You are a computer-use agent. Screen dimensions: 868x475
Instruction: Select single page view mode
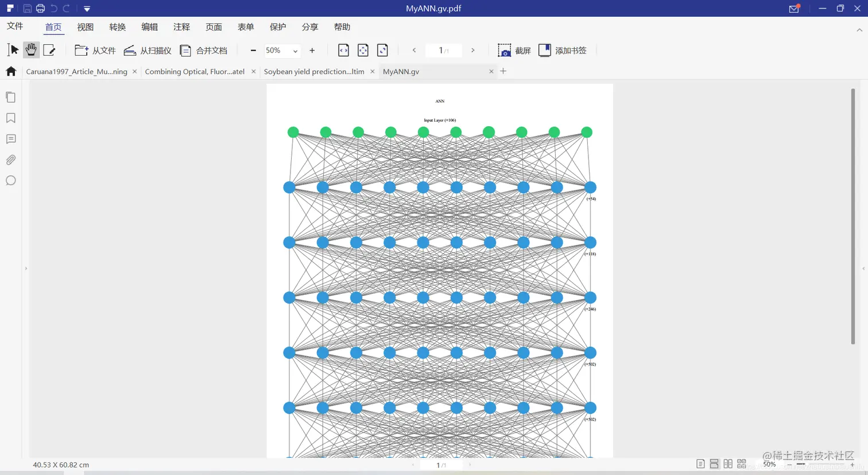tap(700, 464)
